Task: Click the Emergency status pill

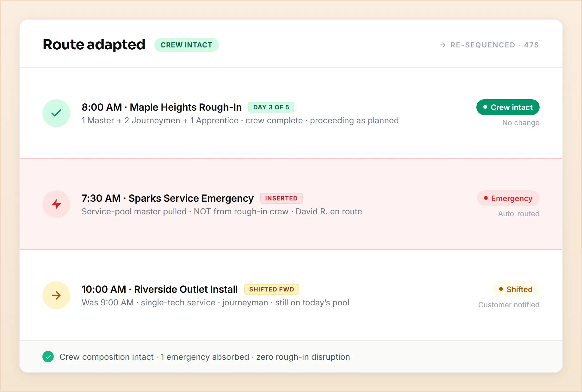Action: click(x=508, y=198)
